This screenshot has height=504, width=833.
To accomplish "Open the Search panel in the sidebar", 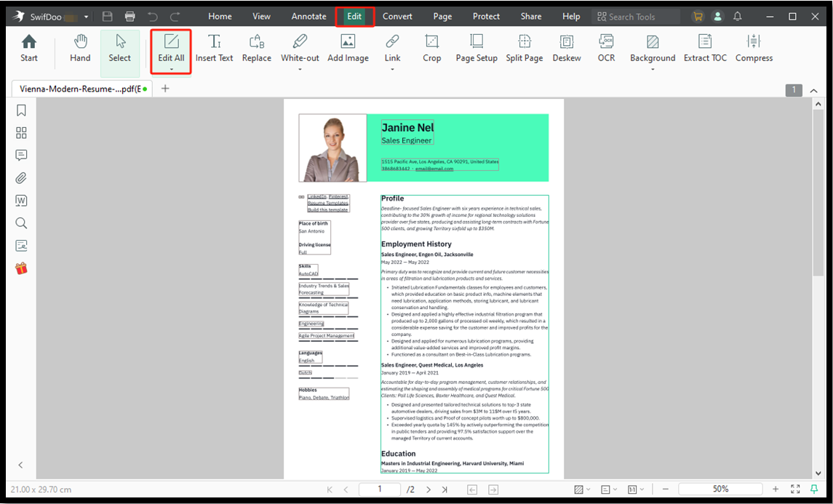I will pyautogui.click(x=20, y=223).
